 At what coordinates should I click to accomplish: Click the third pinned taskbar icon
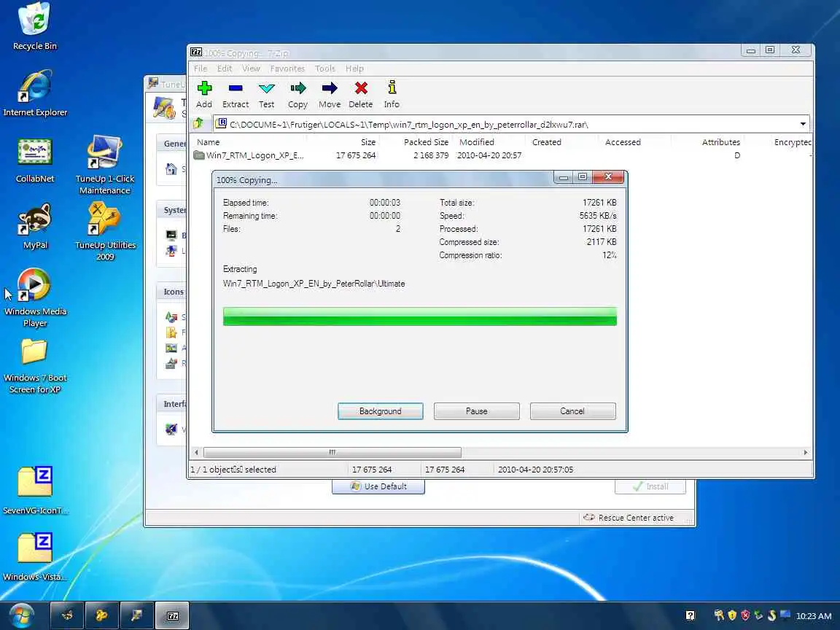[x=136, y=615]
